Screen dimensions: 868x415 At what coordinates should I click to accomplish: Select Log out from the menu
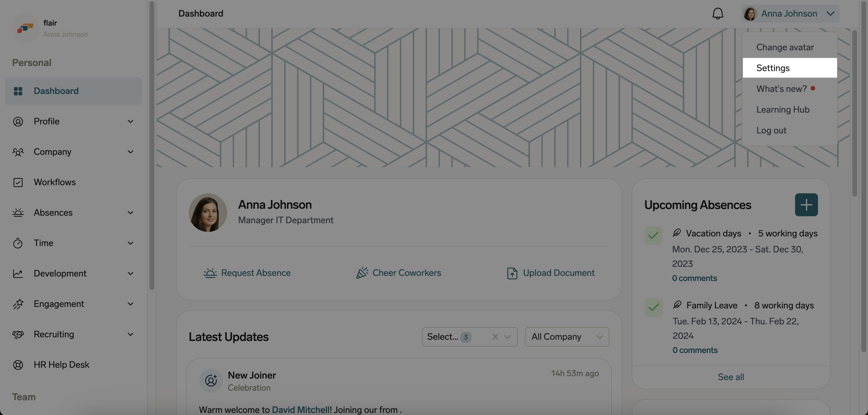click(771, 130)
